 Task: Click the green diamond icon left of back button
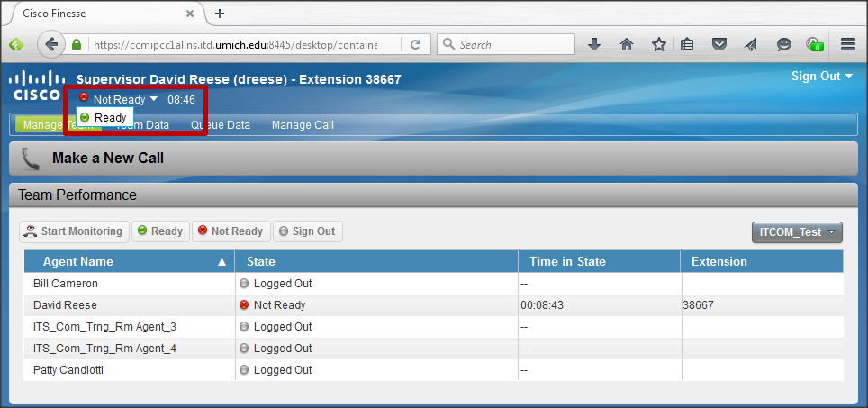(16, 44)
